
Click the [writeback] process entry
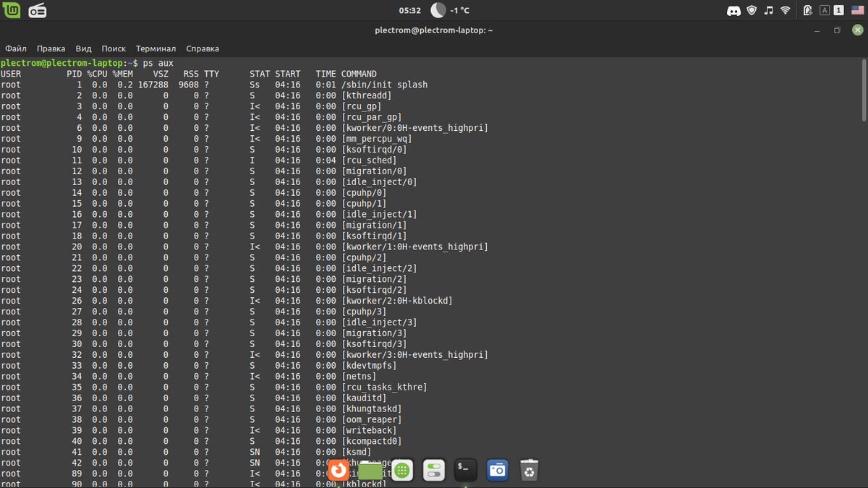(369, 431)
